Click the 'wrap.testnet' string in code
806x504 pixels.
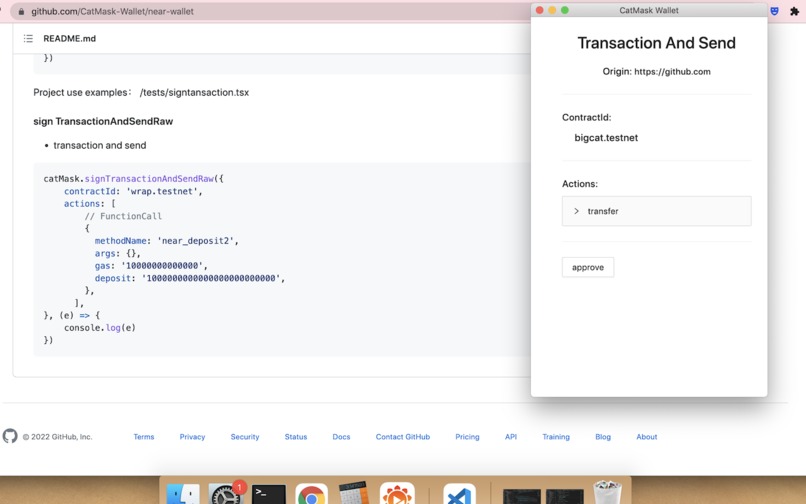click(162, 191)
